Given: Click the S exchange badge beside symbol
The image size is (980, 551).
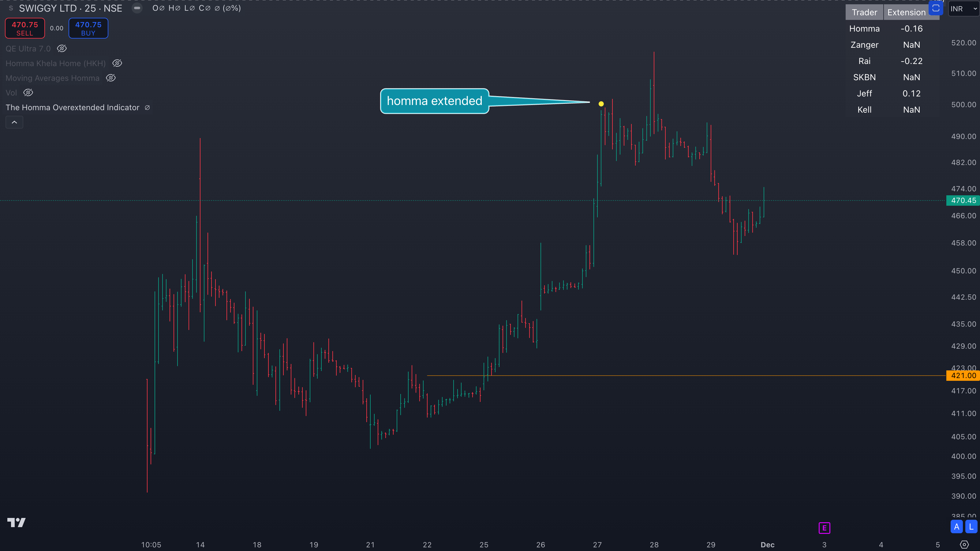Looking at the screenshot, I should point(11,8).
